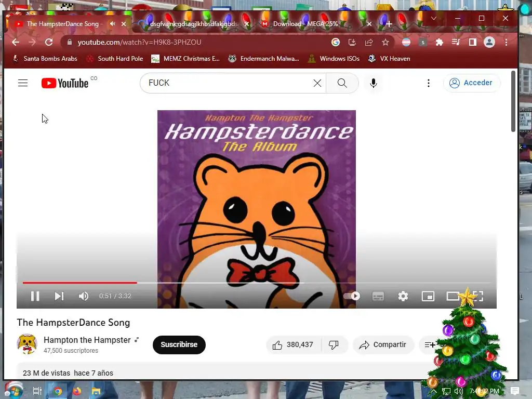
Task: Toggle the browser side panel
Action: (x=473, y=42)
